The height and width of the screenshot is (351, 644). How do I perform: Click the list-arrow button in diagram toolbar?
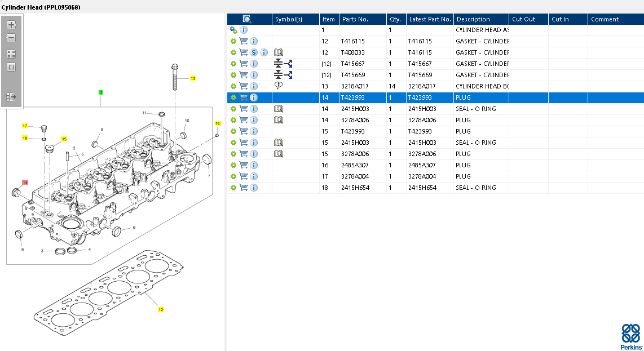click(11, 97)
